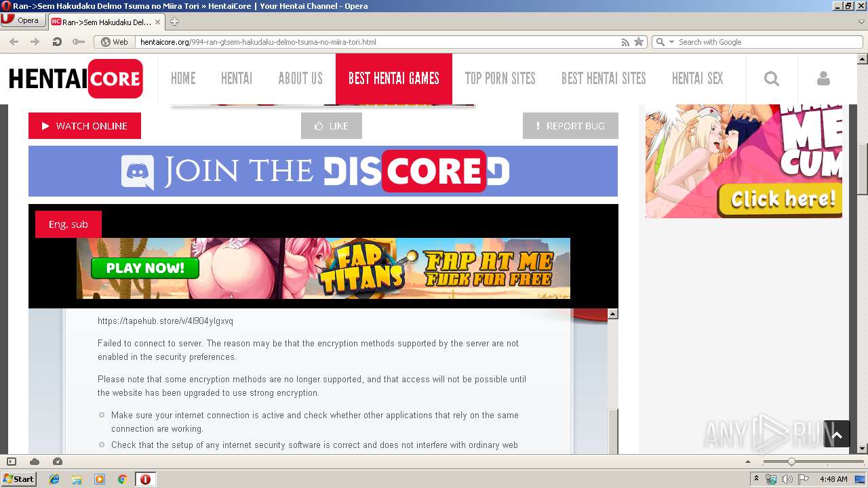868x488 pixels.
Task: Reload the current page
Action: point(57,42)
